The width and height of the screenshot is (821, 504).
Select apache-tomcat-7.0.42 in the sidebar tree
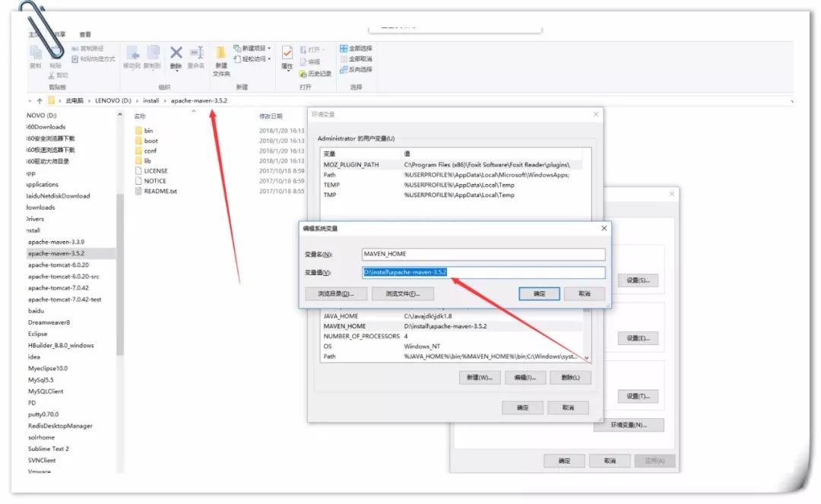click(57, 288)
